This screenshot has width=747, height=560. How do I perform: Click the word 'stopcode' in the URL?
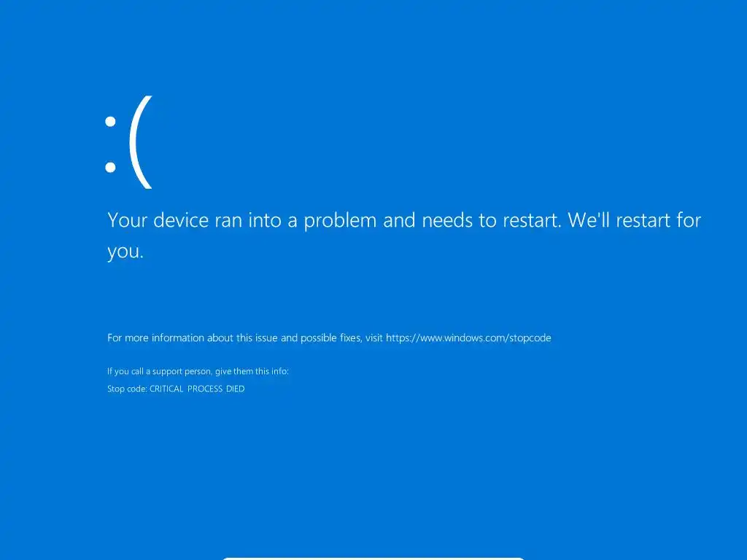[x=530, y=338]
